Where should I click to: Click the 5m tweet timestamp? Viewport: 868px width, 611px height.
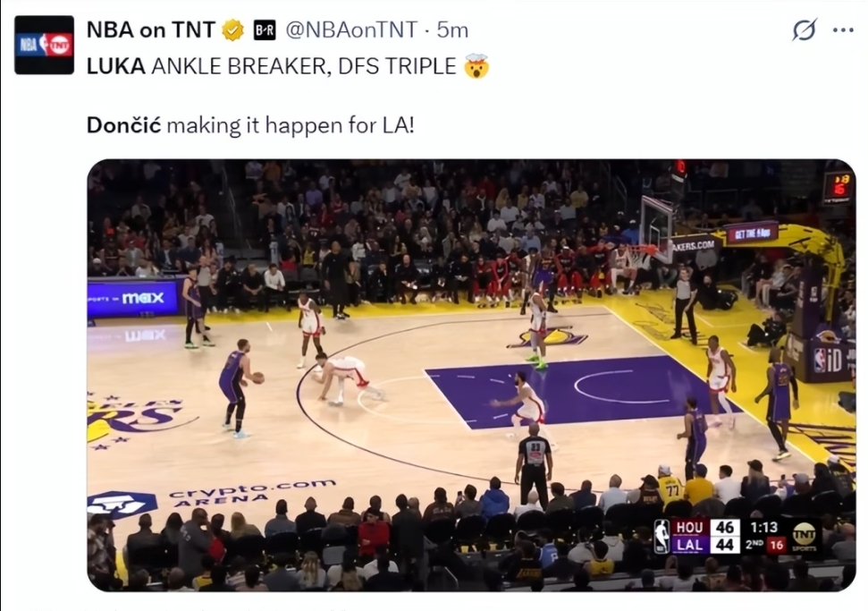452,30
